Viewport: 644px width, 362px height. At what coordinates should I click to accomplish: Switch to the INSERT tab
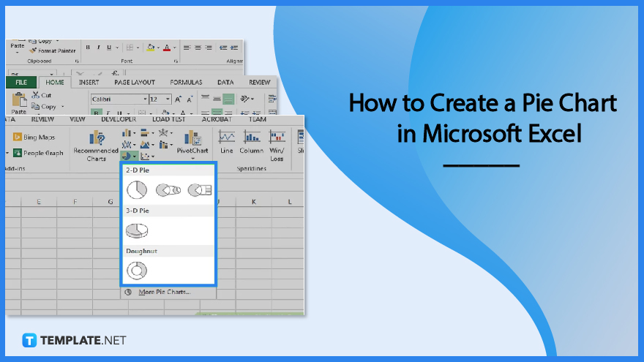coord(89,83)
